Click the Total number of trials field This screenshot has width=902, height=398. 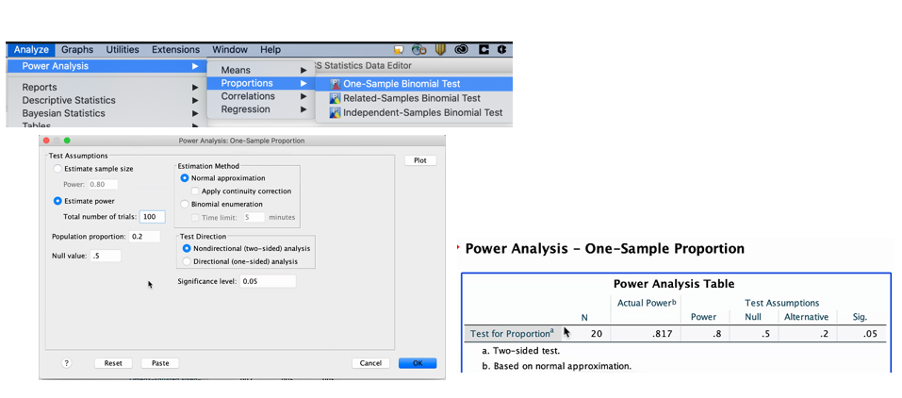point(152,217)
